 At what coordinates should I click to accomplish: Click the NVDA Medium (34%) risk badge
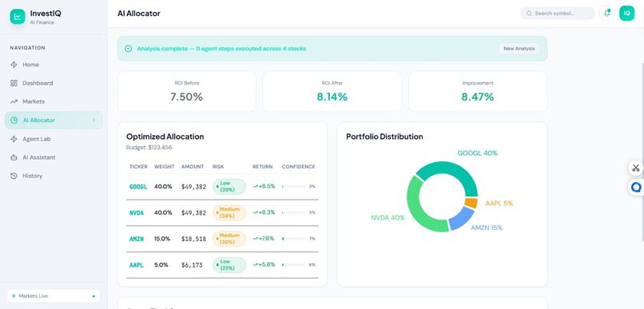click(x=229, y=212)
